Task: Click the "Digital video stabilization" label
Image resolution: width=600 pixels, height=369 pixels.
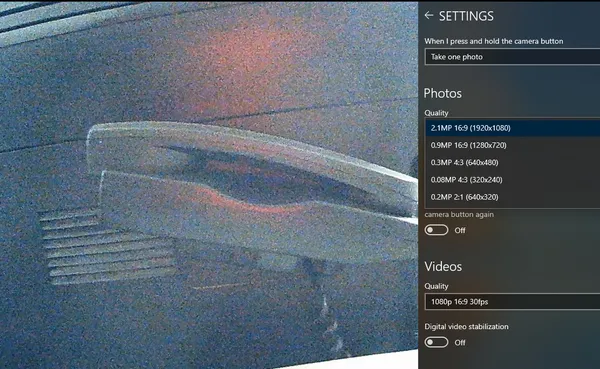Action: 466,327
